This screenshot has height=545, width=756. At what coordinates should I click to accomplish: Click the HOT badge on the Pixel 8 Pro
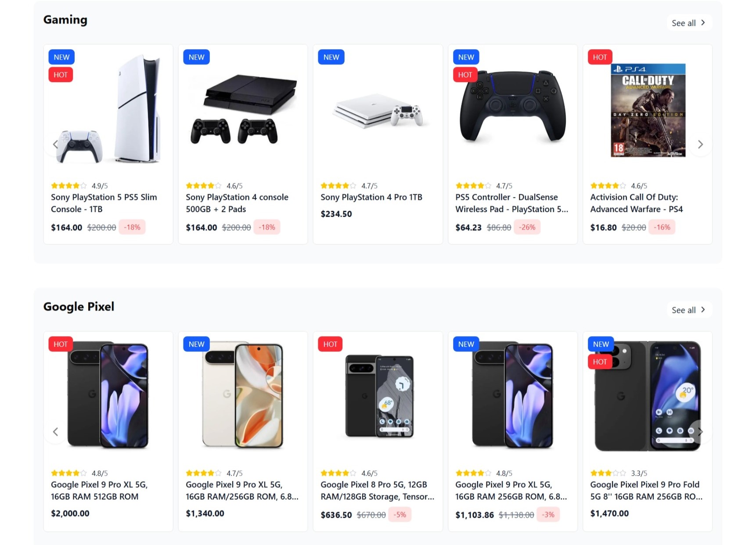pyautogui.click(x=330, y=344)
